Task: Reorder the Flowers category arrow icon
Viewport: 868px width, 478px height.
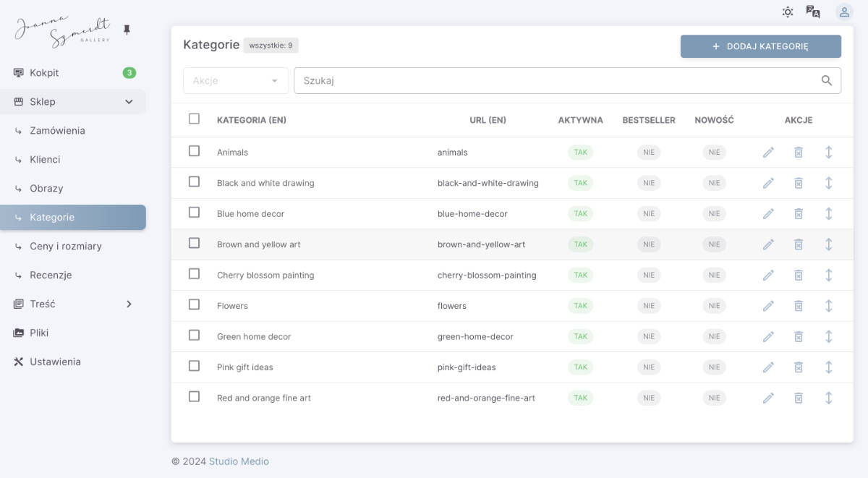Action: pyautogui.click(x=829, y=306)
